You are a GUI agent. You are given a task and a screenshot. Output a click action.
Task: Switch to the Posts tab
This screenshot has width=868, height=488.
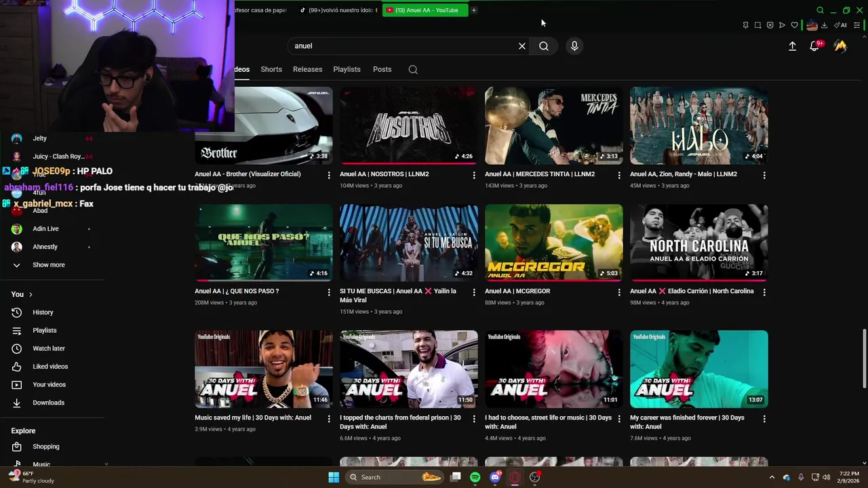382,69
